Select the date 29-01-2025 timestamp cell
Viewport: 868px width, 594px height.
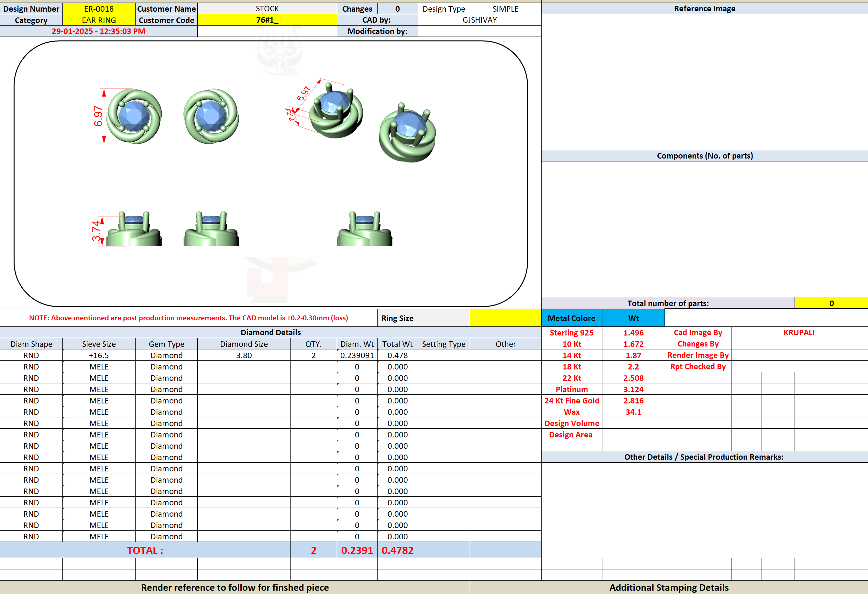[99, 31]
